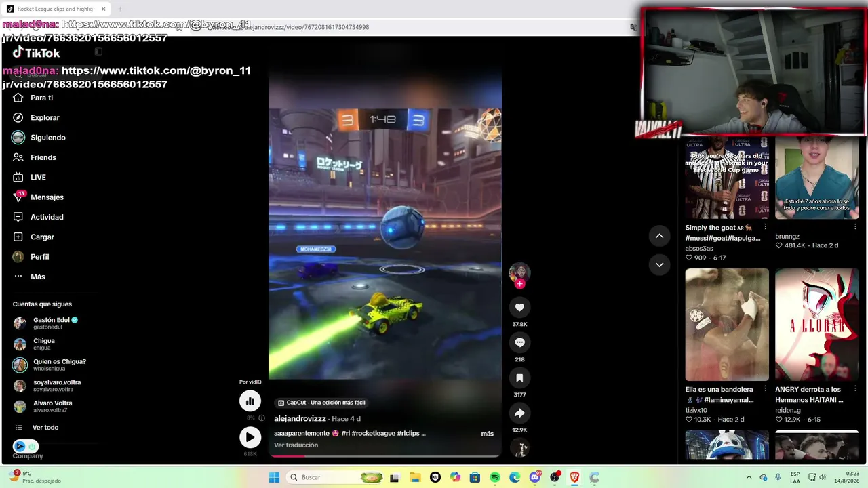Image resolution: width=868 pixels, height=488 pixels.
Task: Open options for Ella es una bandolera
Action: (766, 389)
